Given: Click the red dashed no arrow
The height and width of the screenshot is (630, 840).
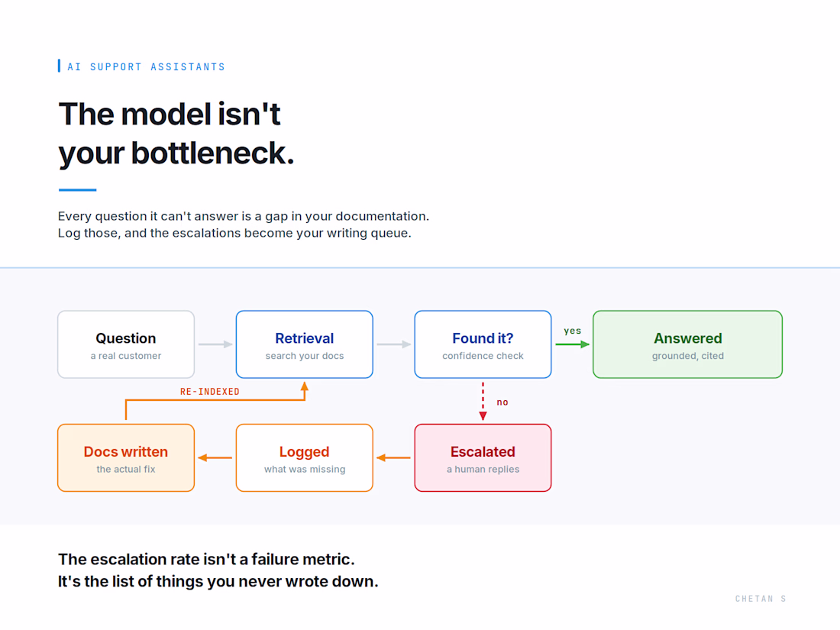Looking at the screenshot, I should tap(483, 401).
